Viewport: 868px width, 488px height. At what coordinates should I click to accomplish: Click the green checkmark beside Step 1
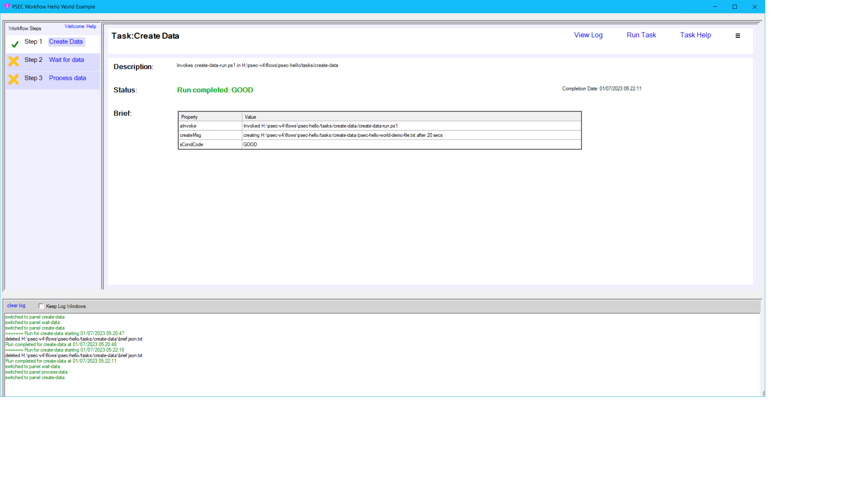pos(15,44)
